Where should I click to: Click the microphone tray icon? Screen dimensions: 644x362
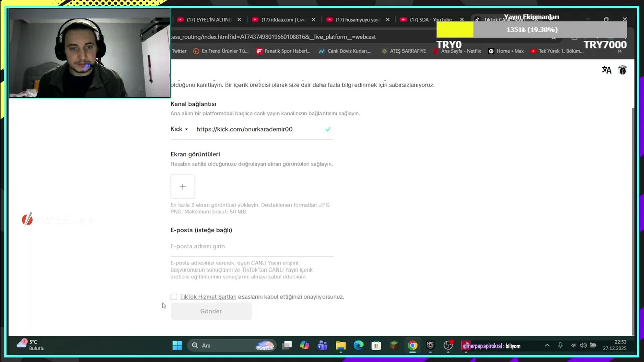pos(560,345)
